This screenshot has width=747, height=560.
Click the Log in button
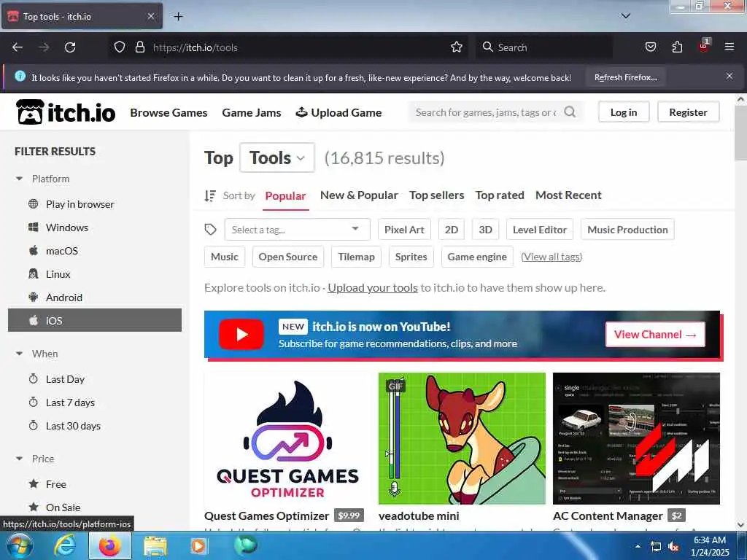pyautogui.click(x=624, y=112)
